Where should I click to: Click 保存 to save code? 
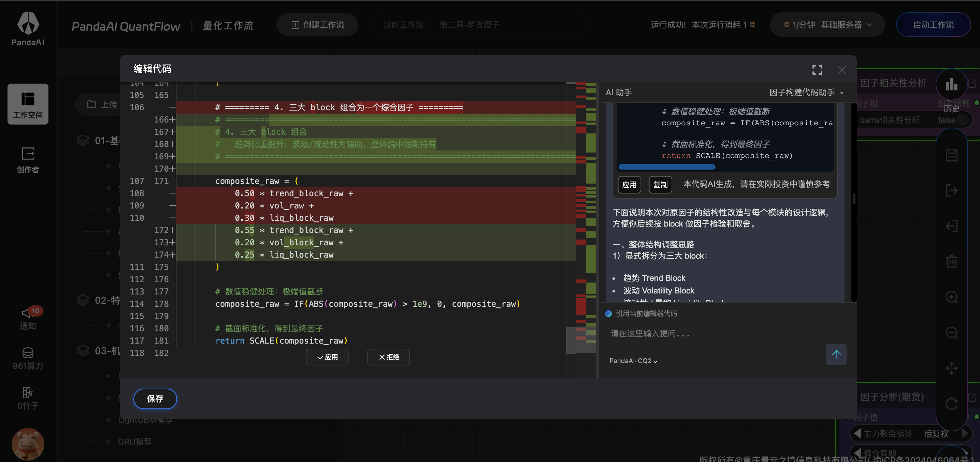155,399
